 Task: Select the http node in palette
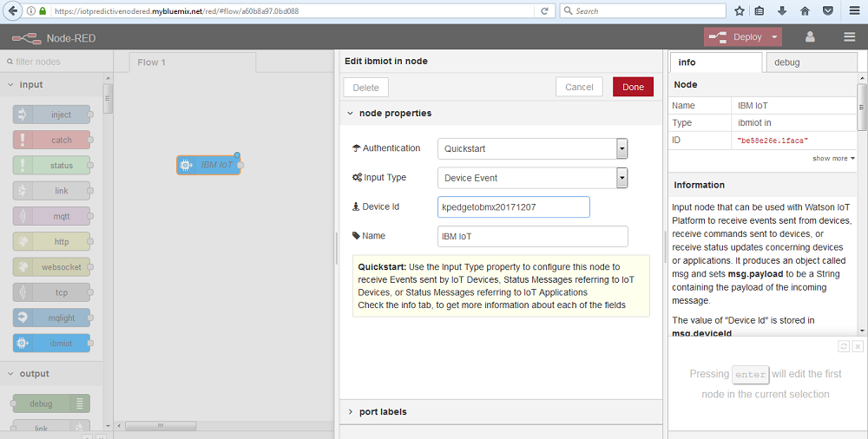coord(51,242)
